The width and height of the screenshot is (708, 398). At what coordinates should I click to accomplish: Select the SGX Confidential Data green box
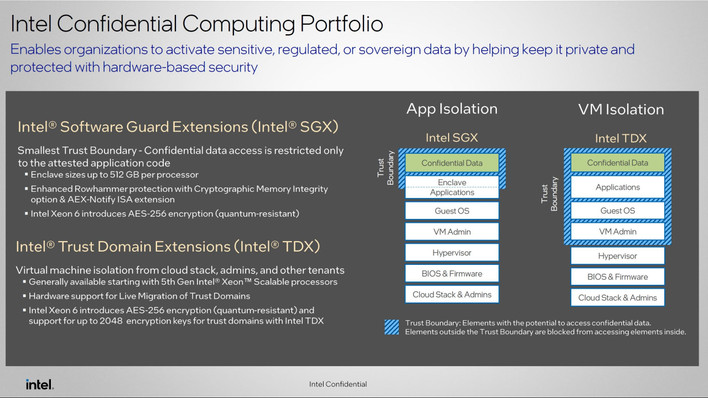[452, 163]
